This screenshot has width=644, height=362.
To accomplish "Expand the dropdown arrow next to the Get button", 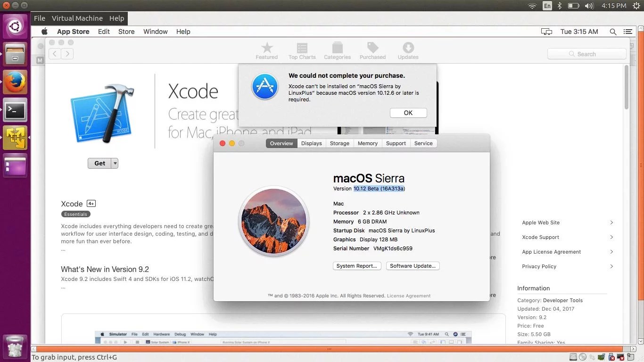I will 115,163.
